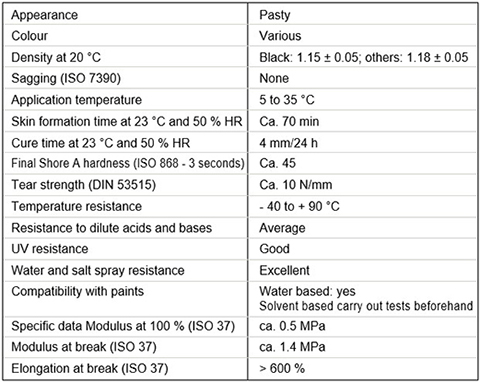Click the > 600 % elongation value
The image size is (480, 382).
tap(282, 369)
